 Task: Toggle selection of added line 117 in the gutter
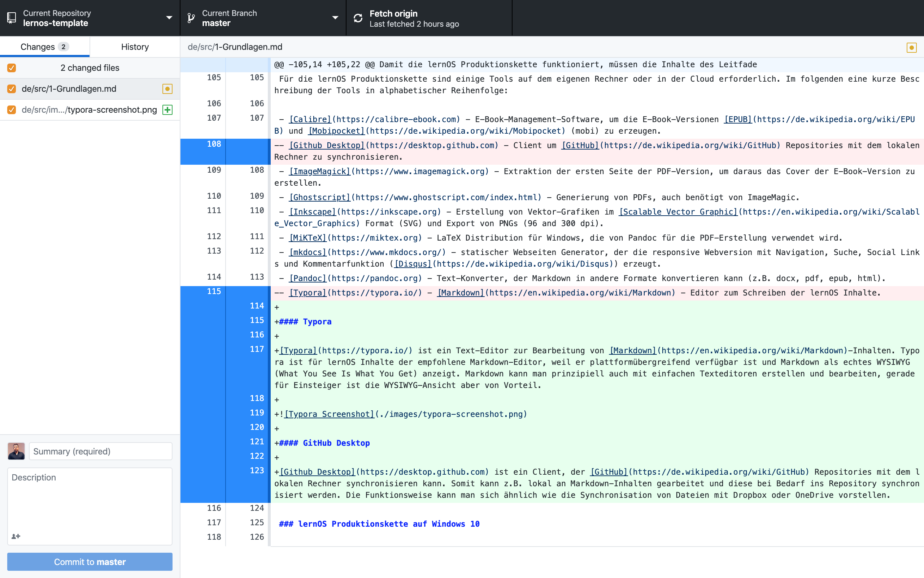[x=225, y=367]
